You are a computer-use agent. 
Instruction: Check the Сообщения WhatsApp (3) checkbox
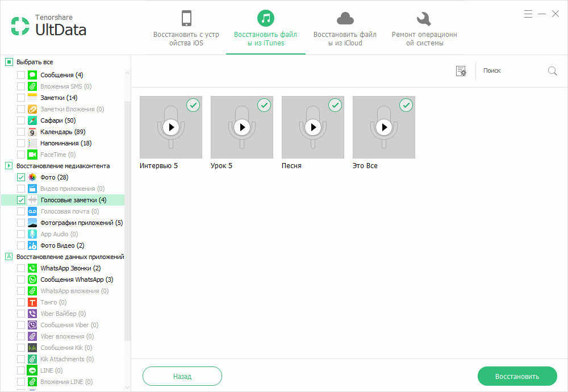tap(21, 280)
